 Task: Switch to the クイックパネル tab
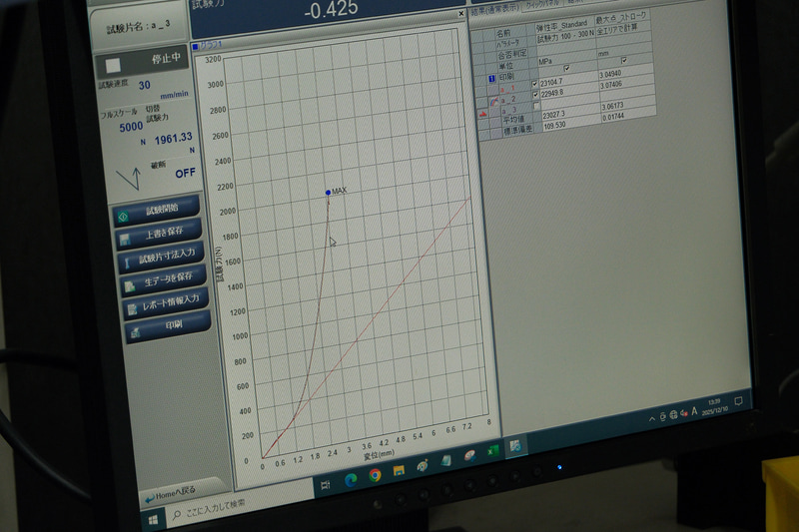pyautogui.click(x=543, y=5)
